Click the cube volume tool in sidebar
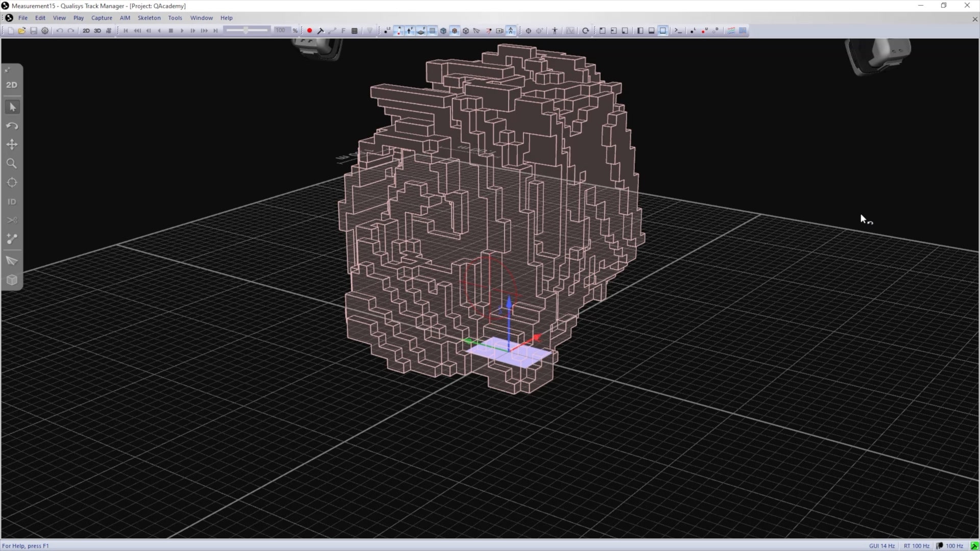980x551 pixels. (x=12, y=280)
